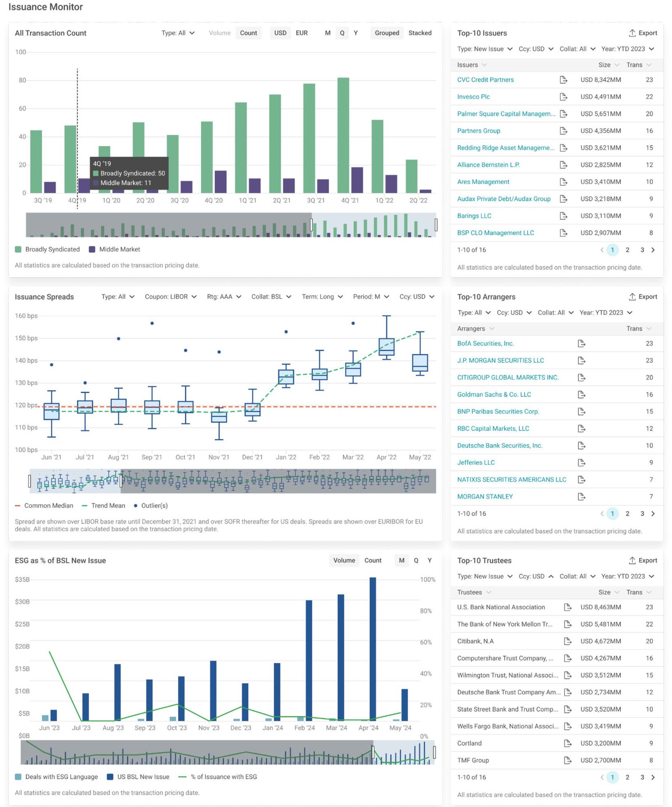The height and width of the screenshot is (807, 672).
Task: Open Alliance Bernstein L.P. issuer link
Action: 488,165
